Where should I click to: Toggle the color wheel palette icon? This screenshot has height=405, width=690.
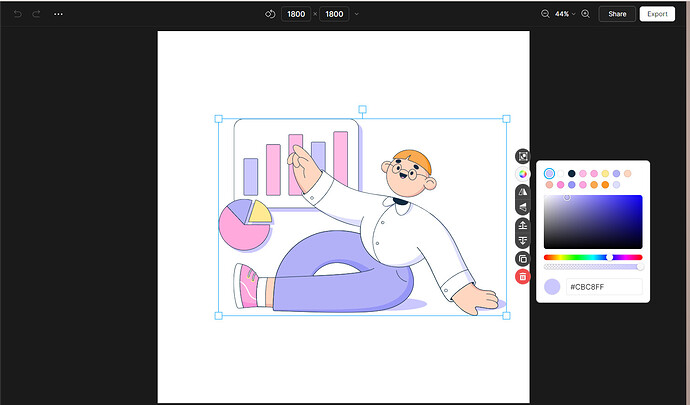point(523,174)
